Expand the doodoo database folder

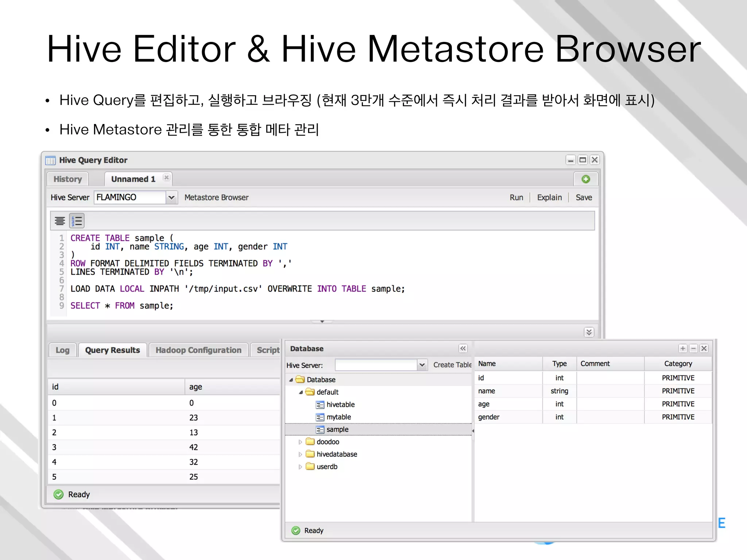pos(300,442)
